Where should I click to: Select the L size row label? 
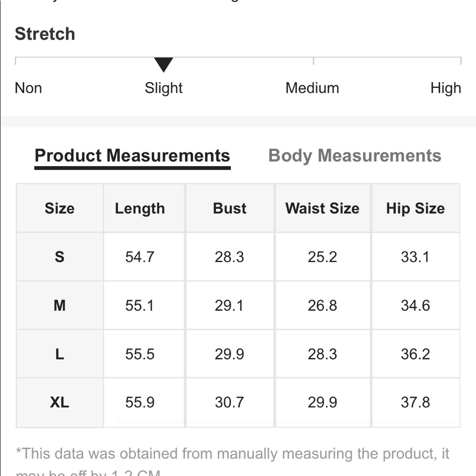(59, 354)
